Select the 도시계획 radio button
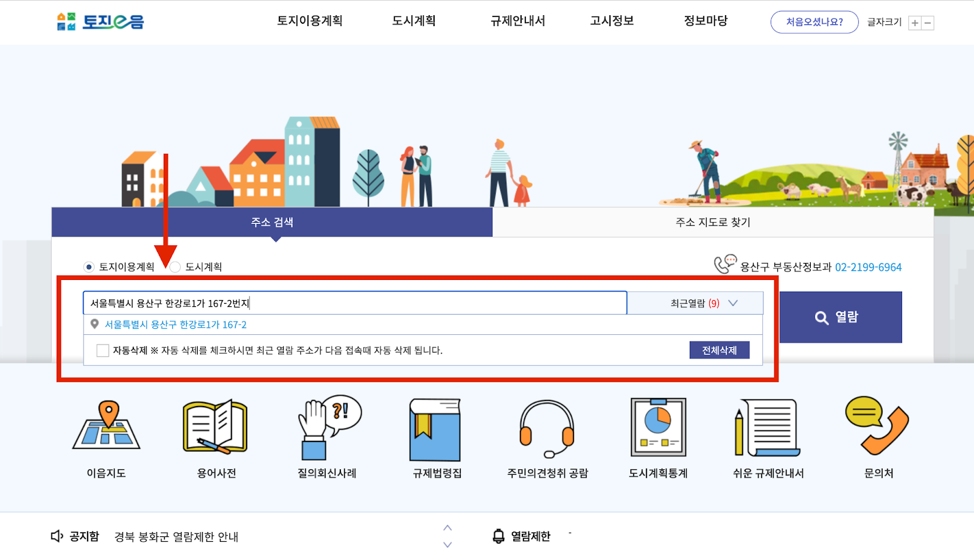The height and width of the screenshot is (560, 974). [175, 267]
